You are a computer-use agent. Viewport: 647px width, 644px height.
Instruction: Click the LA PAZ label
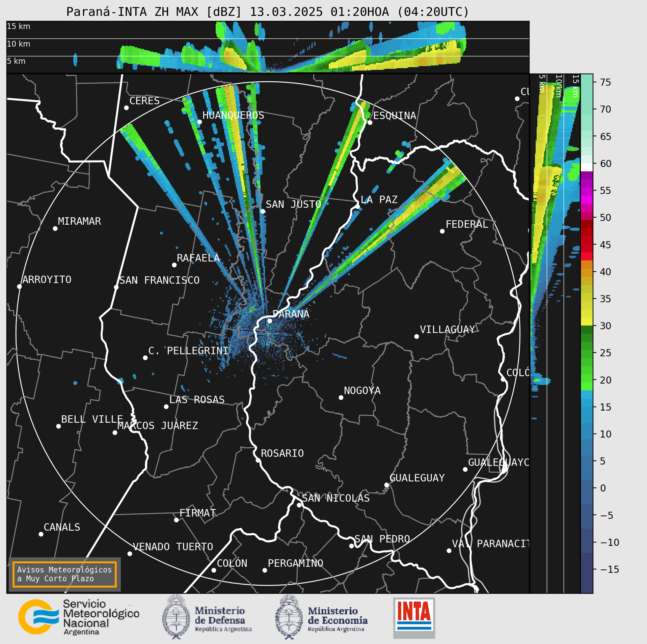tap(379, 200)
